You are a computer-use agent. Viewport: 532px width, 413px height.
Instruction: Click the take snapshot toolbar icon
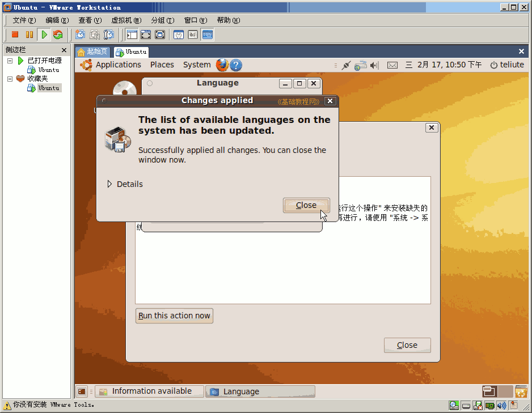point(80,35)
